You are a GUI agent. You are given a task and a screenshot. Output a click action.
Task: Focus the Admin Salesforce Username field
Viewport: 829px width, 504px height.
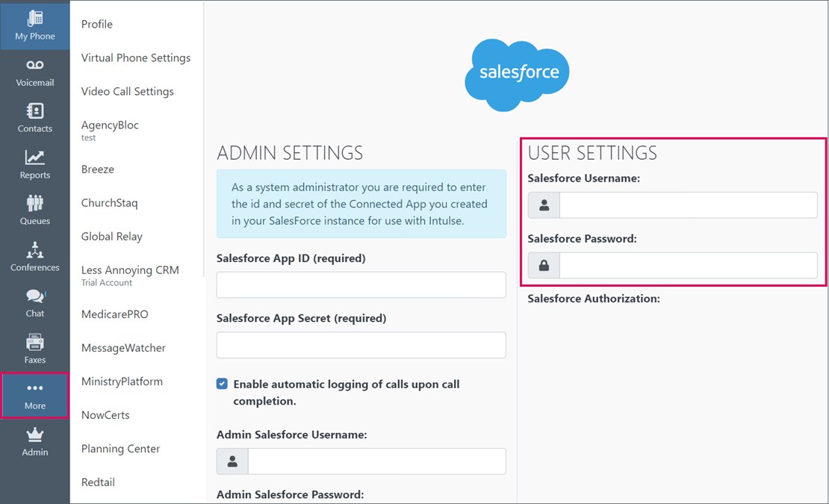pyautogui.click(x=377, y=461)
